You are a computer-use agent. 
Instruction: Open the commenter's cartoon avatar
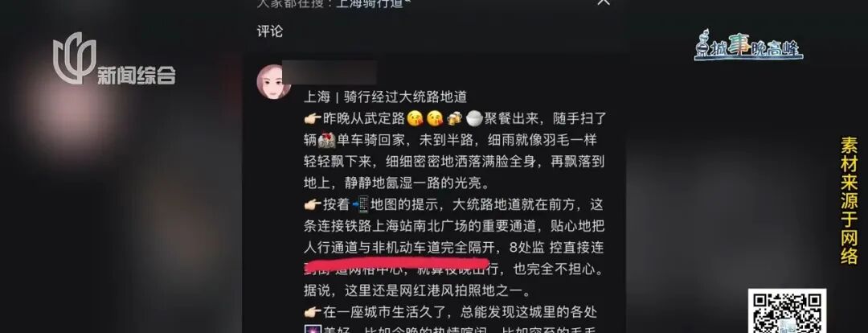pos(273,81)
